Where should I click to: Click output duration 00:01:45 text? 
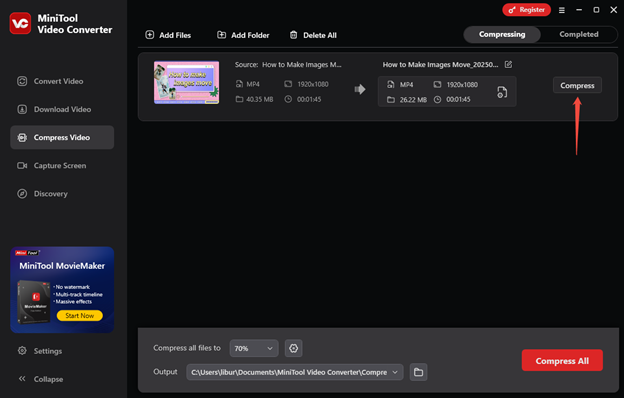(458, 100)
